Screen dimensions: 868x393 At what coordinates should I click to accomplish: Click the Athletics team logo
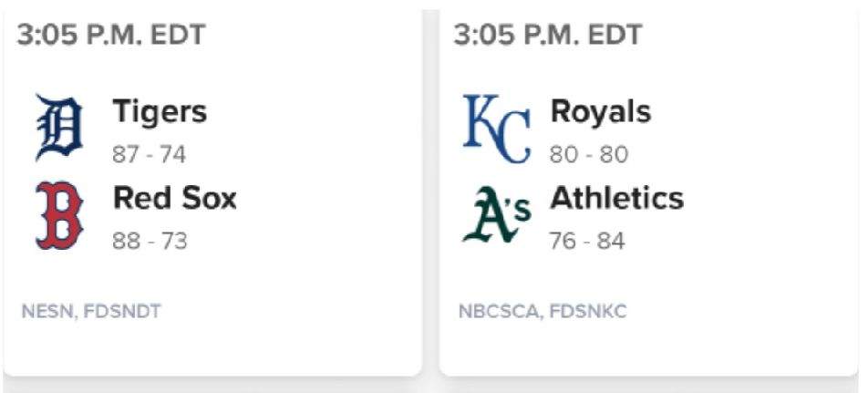(x=496, y=215)
